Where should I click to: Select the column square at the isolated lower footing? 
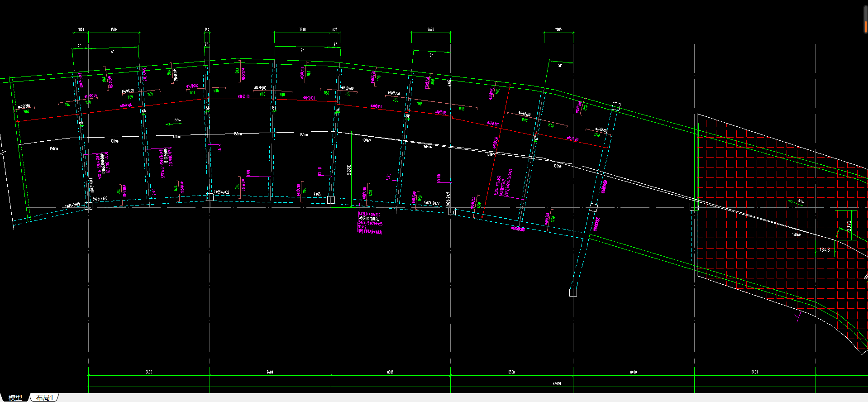pyautogui.click(x=573, y=292)
